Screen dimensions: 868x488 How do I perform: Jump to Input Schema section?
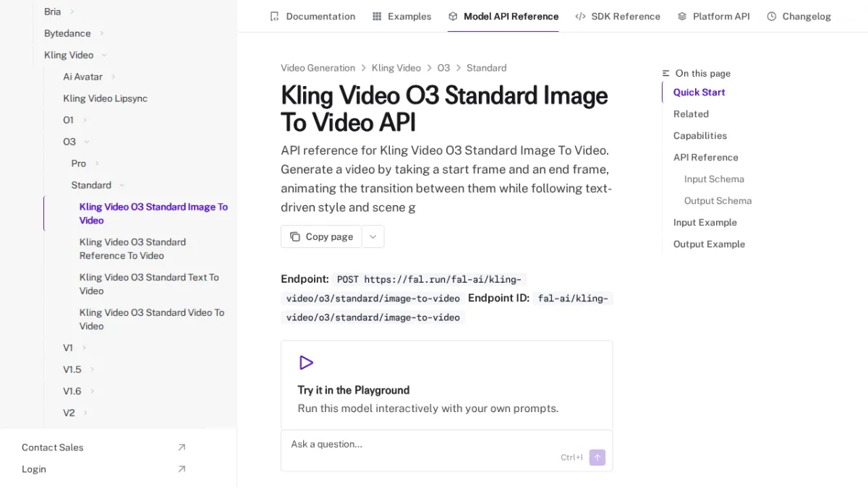[x=714, y=179]
